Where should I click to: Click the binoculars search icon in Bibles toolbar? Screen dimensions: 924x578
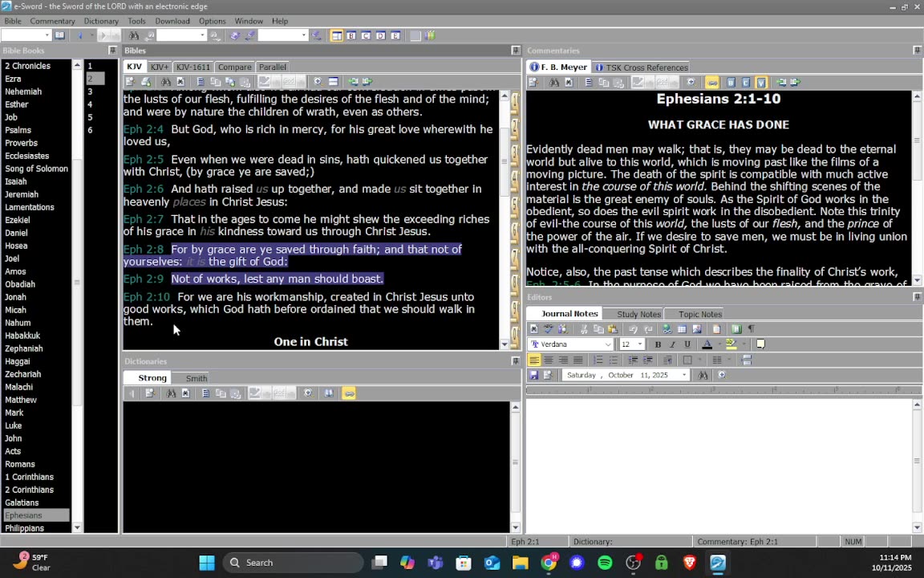pos(166,81)
